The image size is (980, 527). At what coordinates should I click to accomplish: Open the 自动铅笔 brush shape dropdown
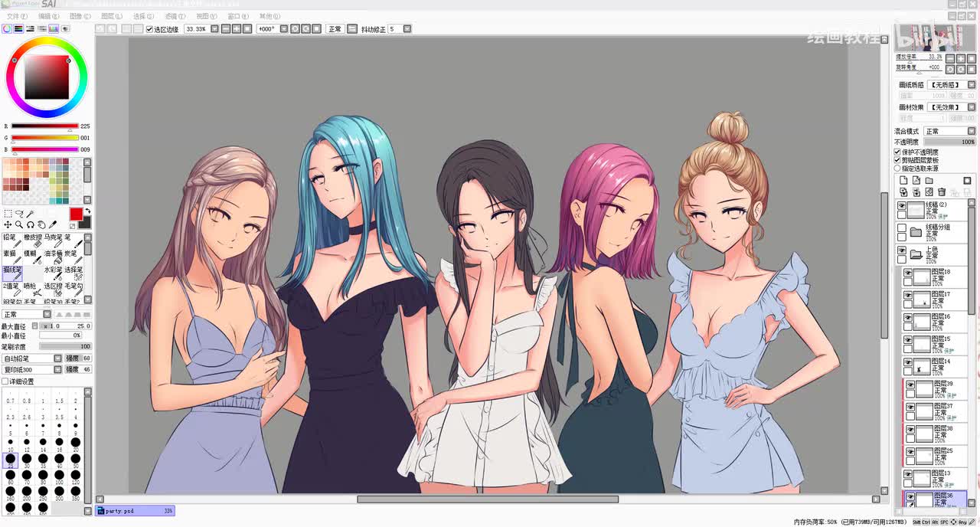click(57, 358)
